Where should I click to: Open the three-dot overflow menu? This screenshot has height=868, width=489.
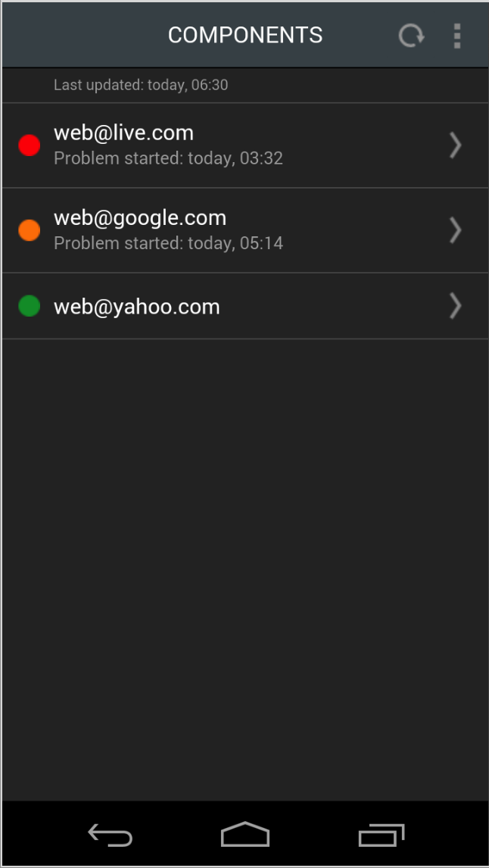click(457, 36)
